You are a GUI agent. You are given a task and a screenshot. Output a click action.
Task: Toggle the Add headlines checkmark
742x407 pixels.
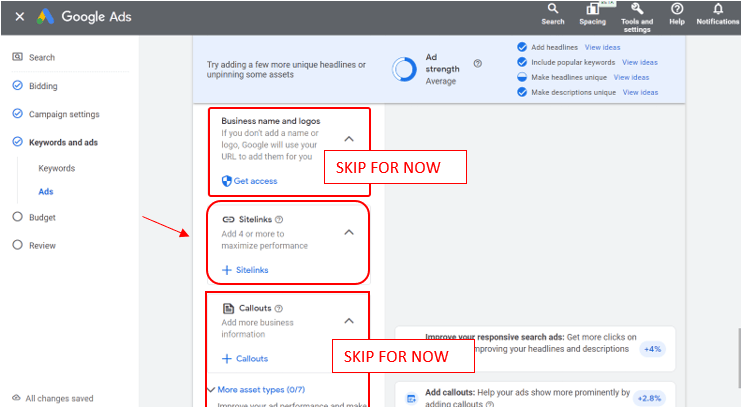click(x=522, y=47)
